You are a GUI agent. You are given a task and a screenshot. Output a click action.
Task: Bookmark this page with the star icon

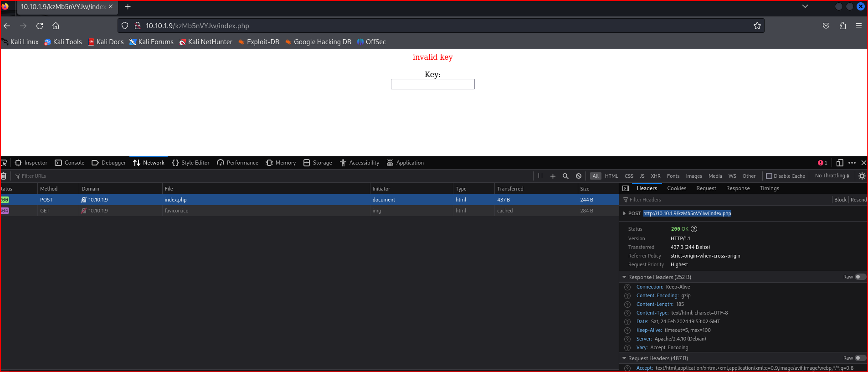(x=757, y=26)
